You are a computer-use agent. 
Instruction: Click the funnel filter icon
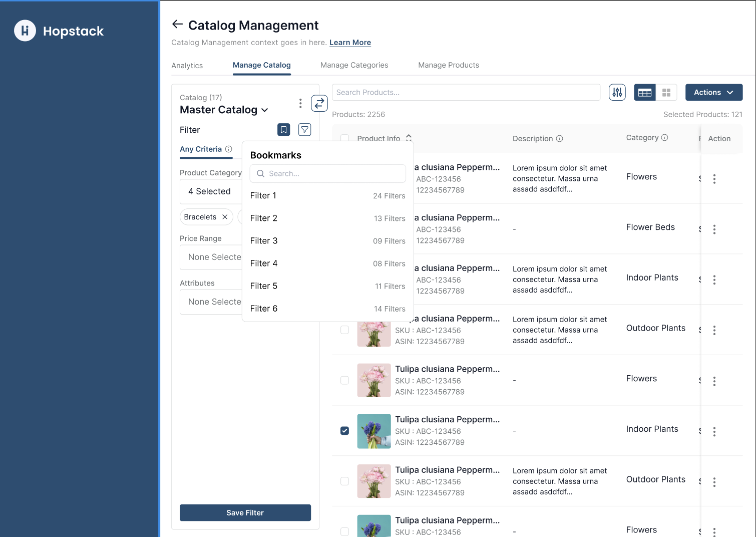click(x=304, y=130)
